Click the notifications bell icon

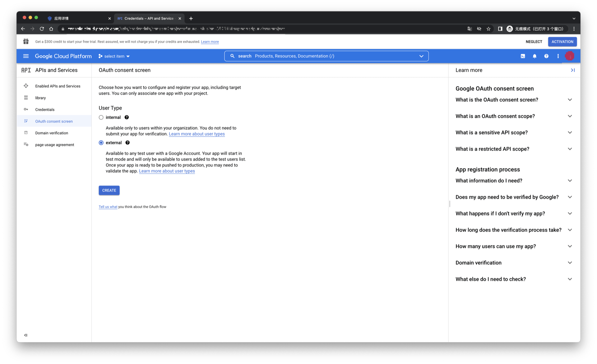coord(535,56)
